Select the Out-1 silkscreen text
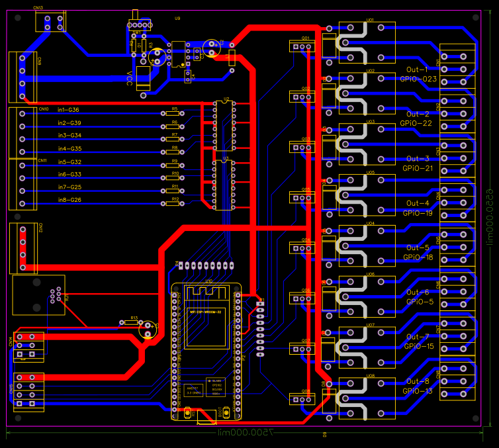Viewport: 499px width, 448px height. tap(417, 69)
